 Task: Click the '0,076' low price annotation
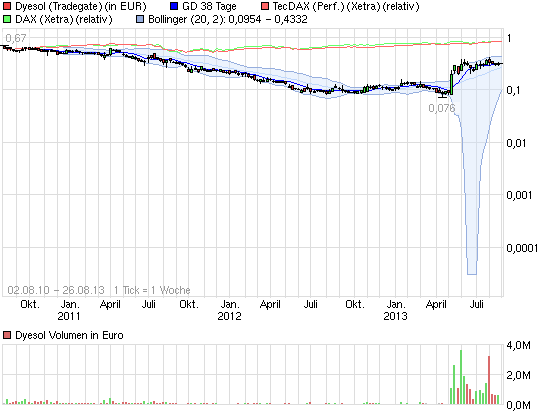click(441, 108)
